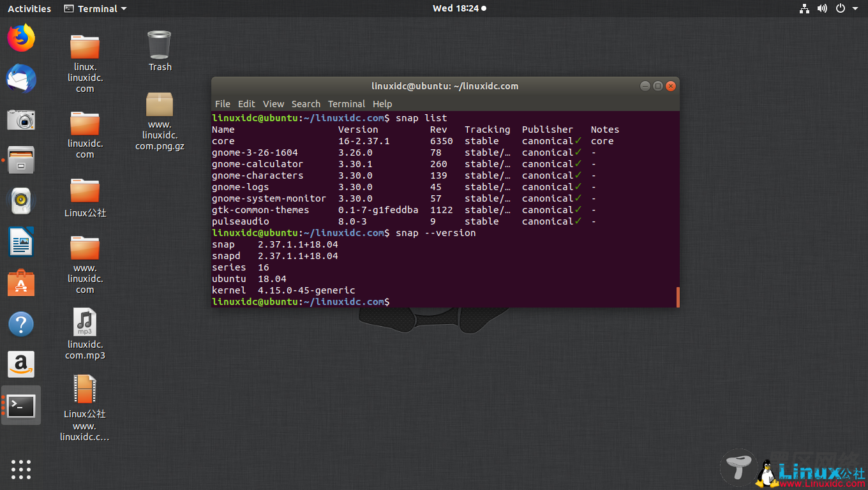Launch Rhythmbox speaker icon in the dock
The height and width of the screenshot is (490, 868).
pyautogui.click(x=21, y=201)
